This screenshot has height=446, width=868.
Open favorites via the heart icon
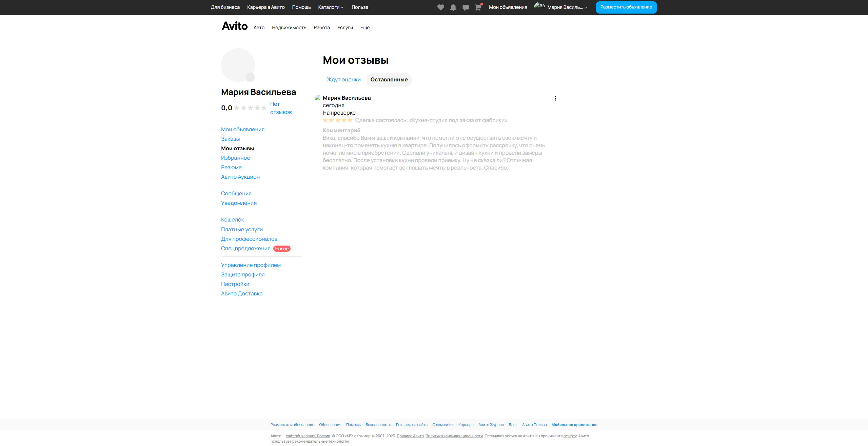point(440,7)
